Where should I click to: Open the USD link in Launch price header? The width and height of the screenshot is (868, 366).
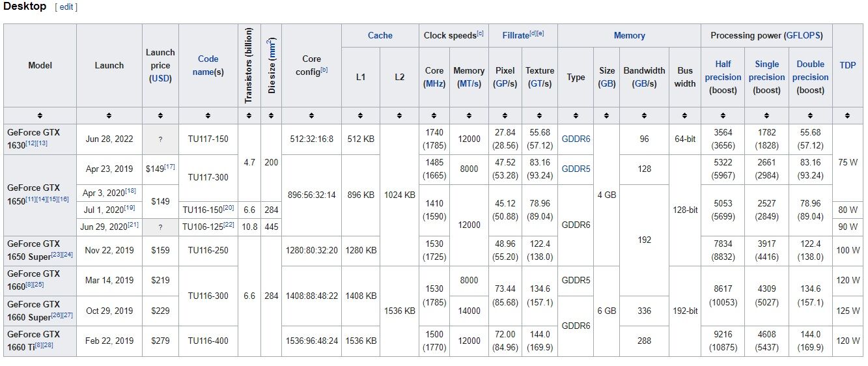point(160,78)
